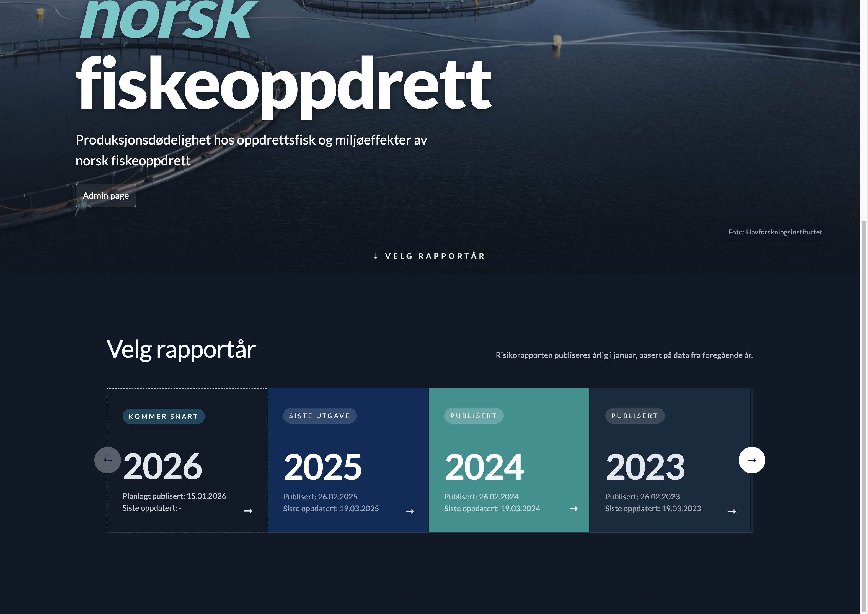868x614 pixels.
Task: Select the Siste utgave badge
Action: tap(319, 416)
